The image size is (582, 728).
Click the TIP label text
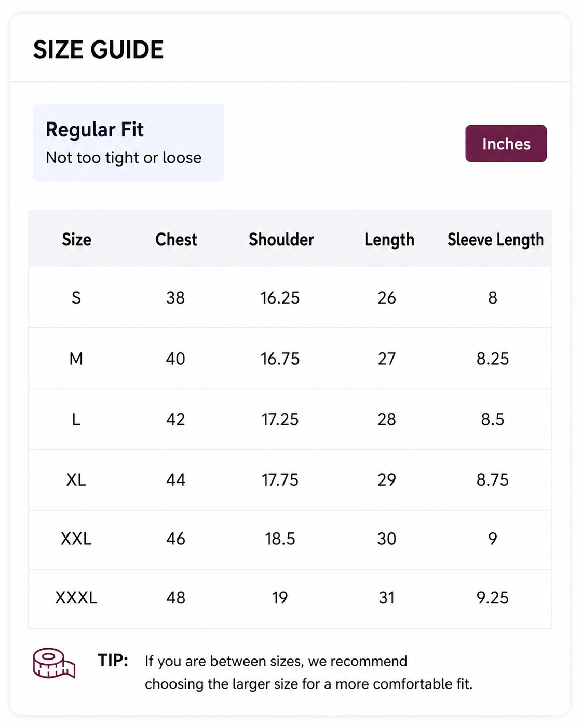pyautogui.click(x=113, y=660)
